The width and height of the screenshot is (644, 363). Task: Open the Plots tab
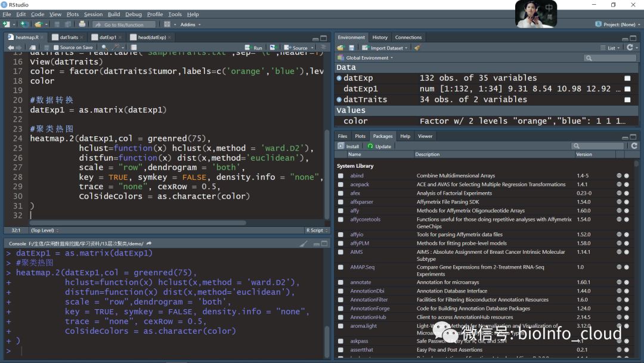click(x=360, y=136)
